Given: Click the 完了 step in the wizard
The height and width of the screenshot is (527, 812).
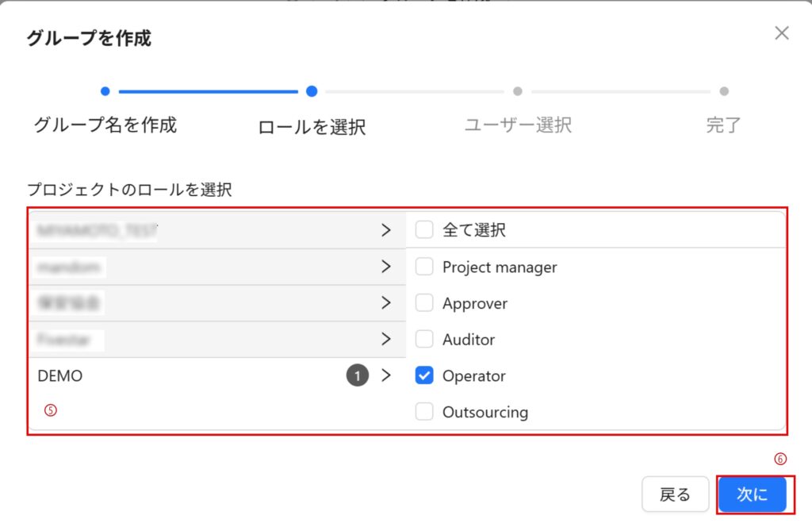Looking at the screenshot, I should tap(723, 125).
